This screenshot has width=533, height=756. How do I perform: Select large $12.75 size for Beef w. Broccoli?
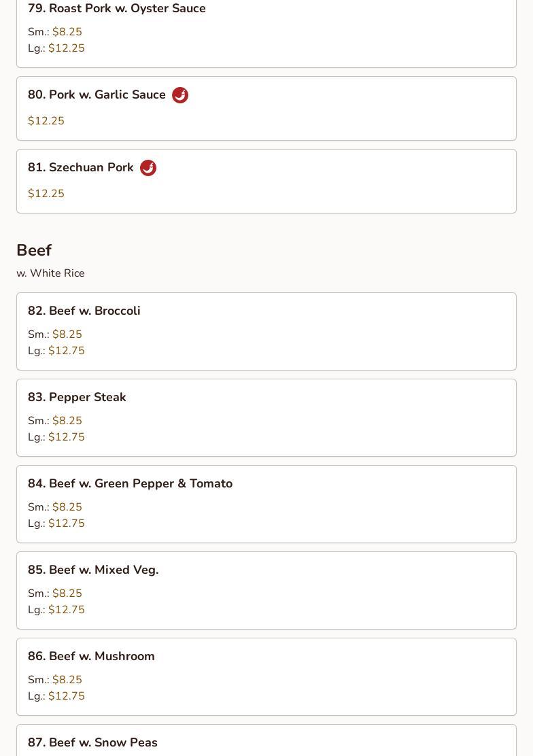(x=67, y=351)
